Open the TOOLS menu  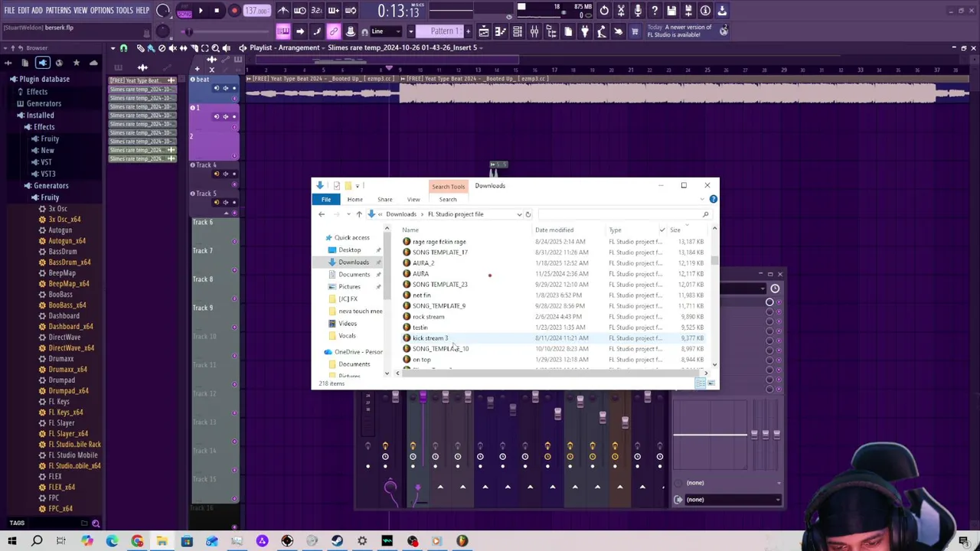pyautogui.click(x=125, y=11)
